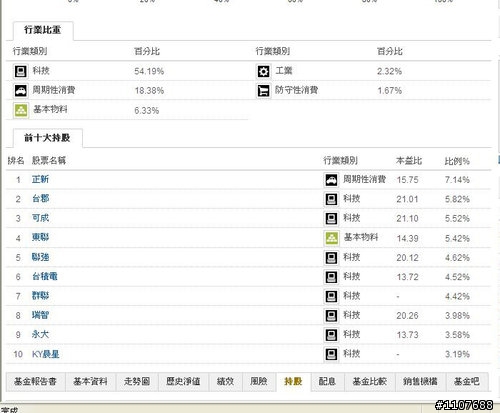Click the 21.01 P/E value of 台郡
Viewport: 500px width, 413px height.
(x=407, y=199)
